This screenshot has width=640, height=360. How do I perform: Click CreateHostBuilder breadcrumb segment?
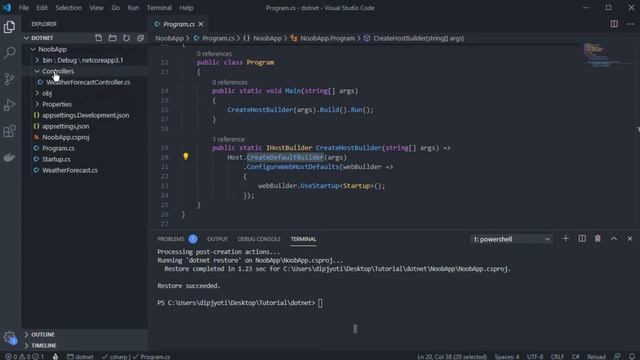418,38
